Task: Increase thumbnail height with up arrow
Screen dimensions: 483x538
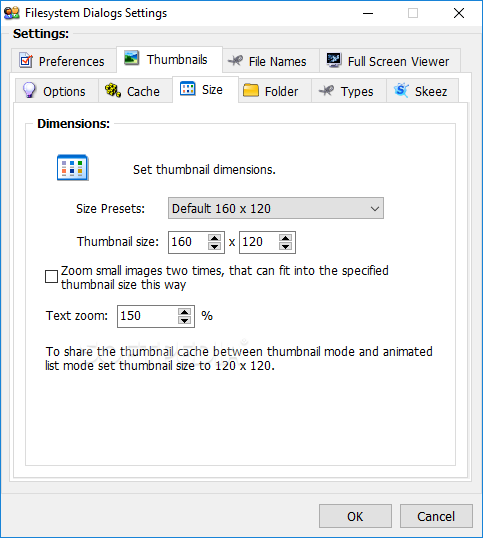Action: pyautogui.click(x=286, y=238)
